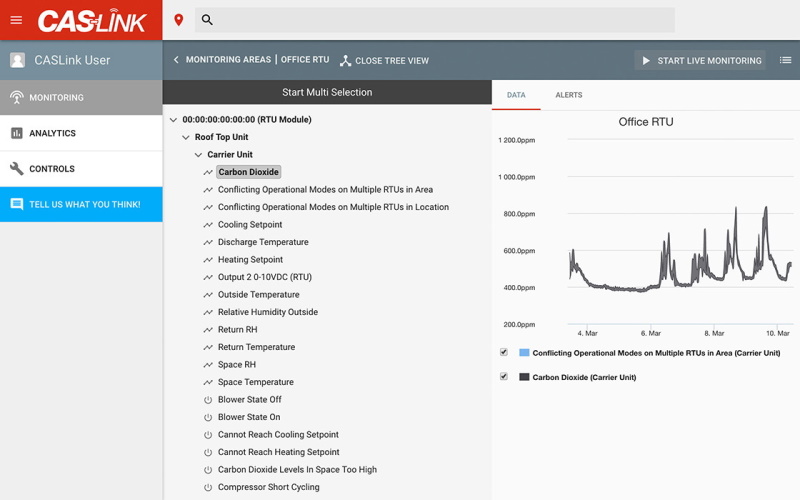Click Start Multi Selection button
Image resolution: width=800 pixels, height=500 pixels.
tap(327, 92)
